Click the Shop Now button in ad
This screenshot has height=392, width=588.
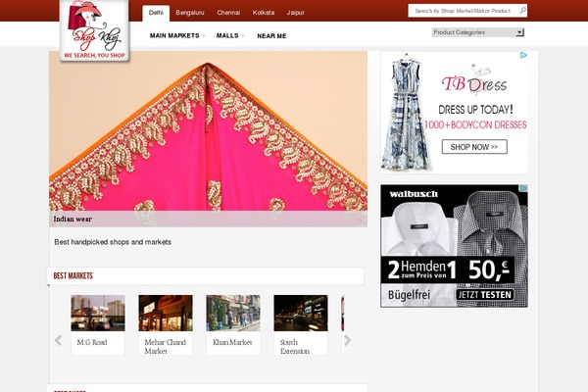pos(472,147)
